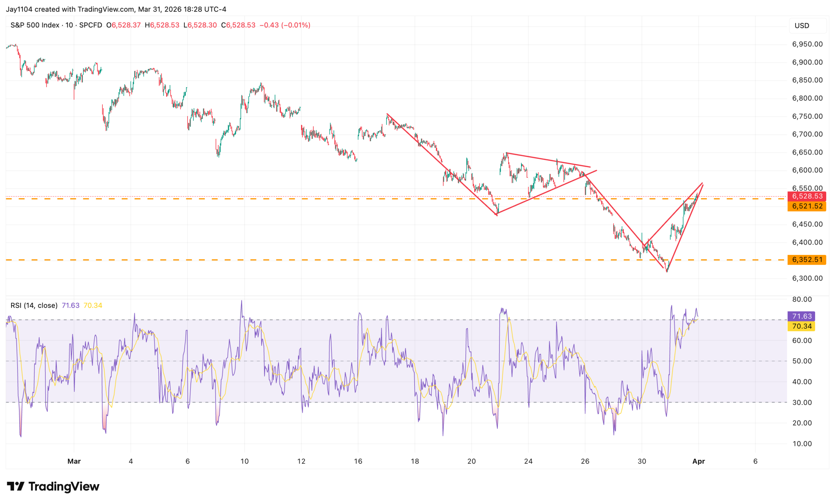Click the 6,300.00 price axis label
Screen dimensions: 835x504
(x=807, y=278)
